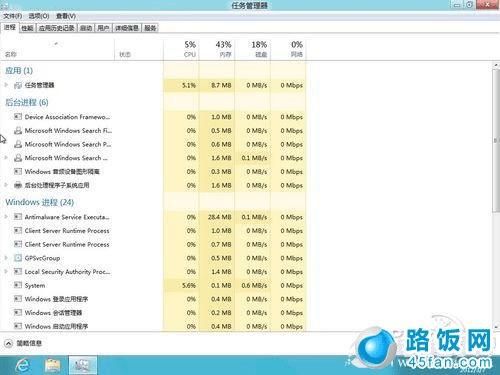Sort by the 磁盘 column header
This screenshot has height=375, width=500.
coord(252,50)
